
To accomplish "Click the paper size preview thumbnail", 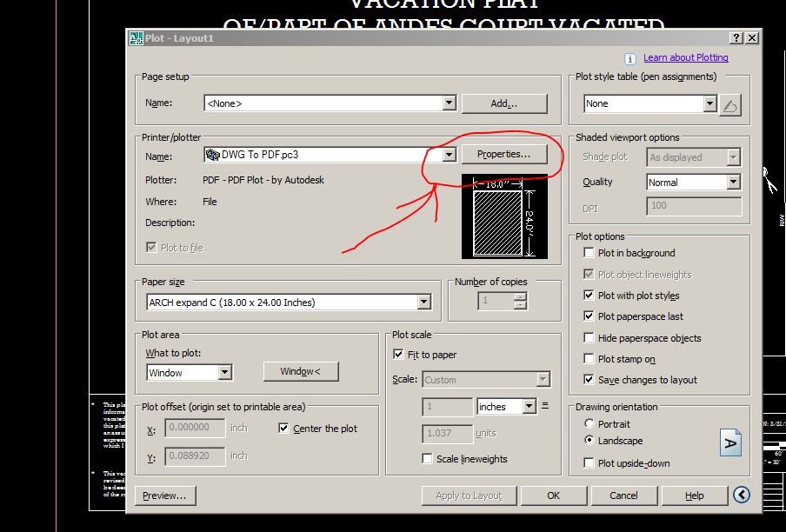I will 503,216.
